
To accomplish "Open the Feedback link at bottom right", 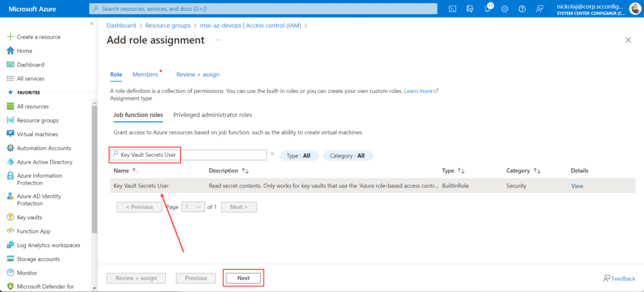I will [619, 278].
